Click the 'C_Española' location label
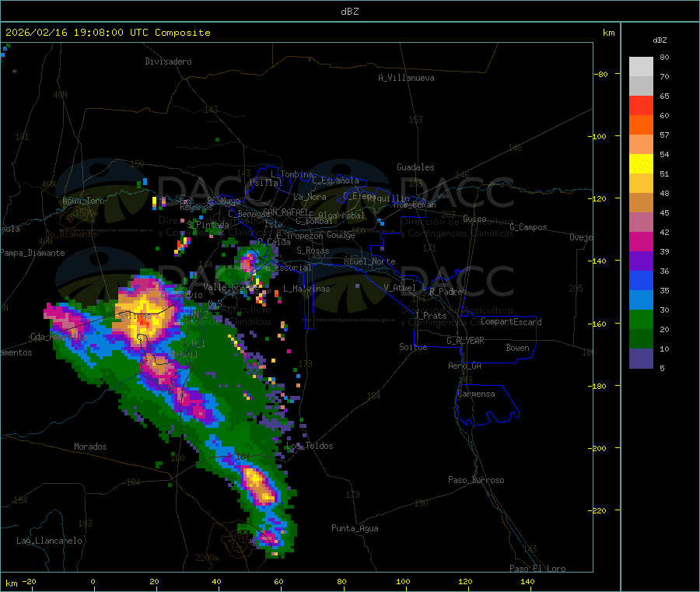The width and height of the screenshot is (700, 592). click(336, 180)
